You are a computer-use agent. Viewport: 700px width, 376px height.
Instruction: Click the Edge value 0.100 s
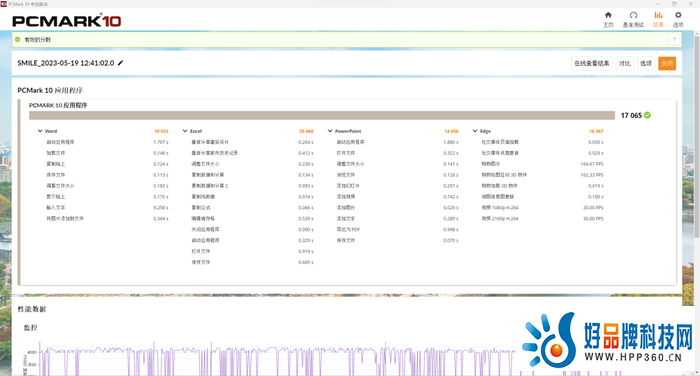click(x=596, y=197)
